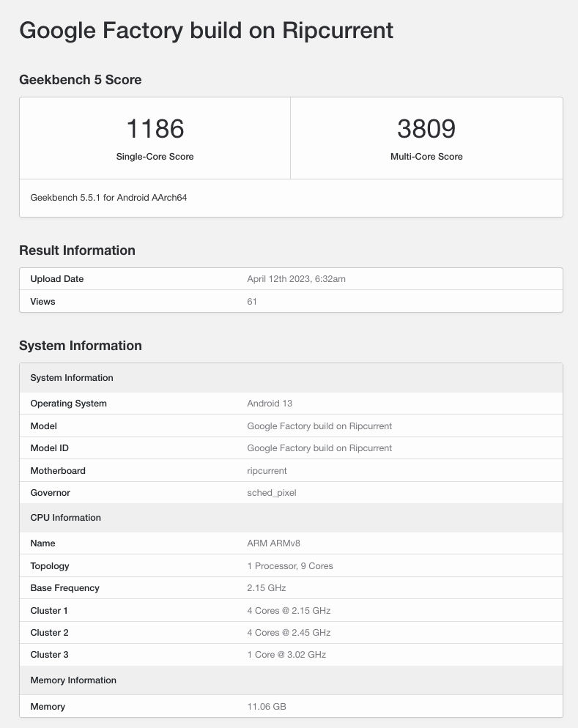
Task: Click the 'Upload Date' row label
Action: pos(57,279)
